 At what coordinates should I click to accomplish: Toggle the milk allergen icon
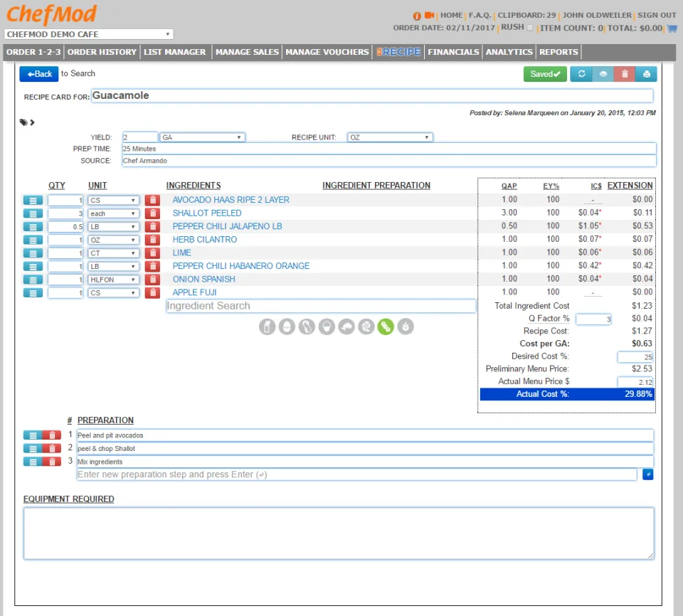pos(267,326)
